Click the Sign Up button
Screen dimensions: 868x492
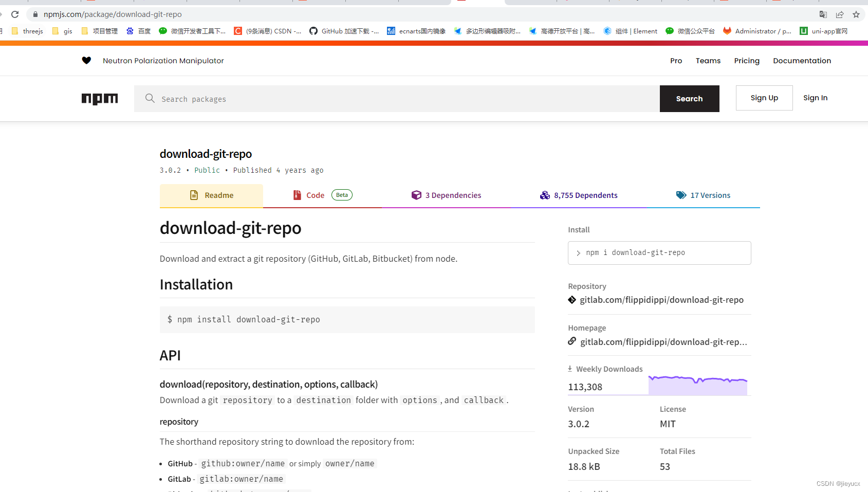pyautogui.click(x=764, y=98)
